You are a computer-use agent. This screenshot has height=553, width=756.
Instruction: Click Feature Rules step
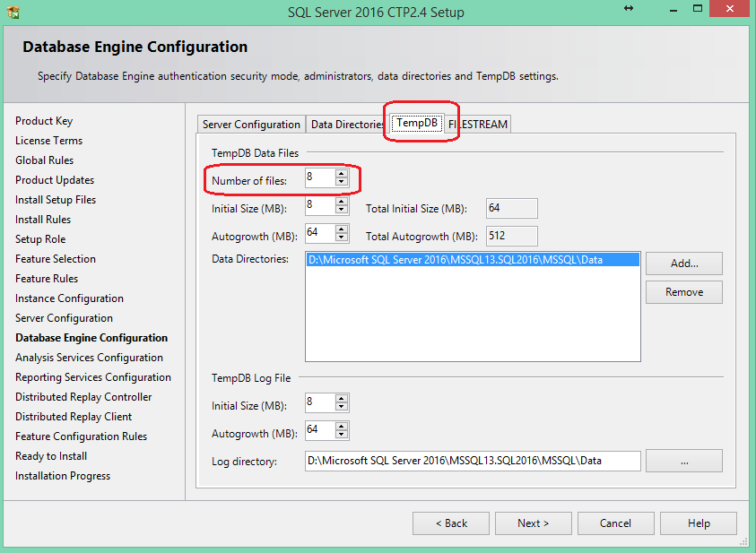pos(47,279)
